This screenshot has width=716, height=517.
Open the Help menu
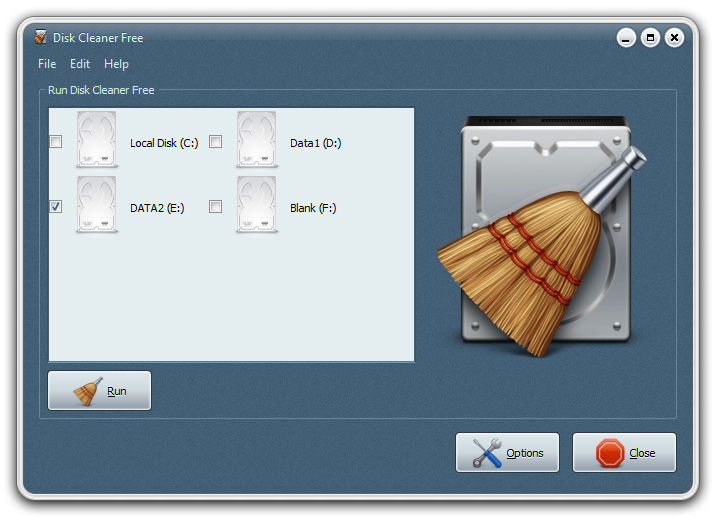pyautogui.click(x=116, y=64)
